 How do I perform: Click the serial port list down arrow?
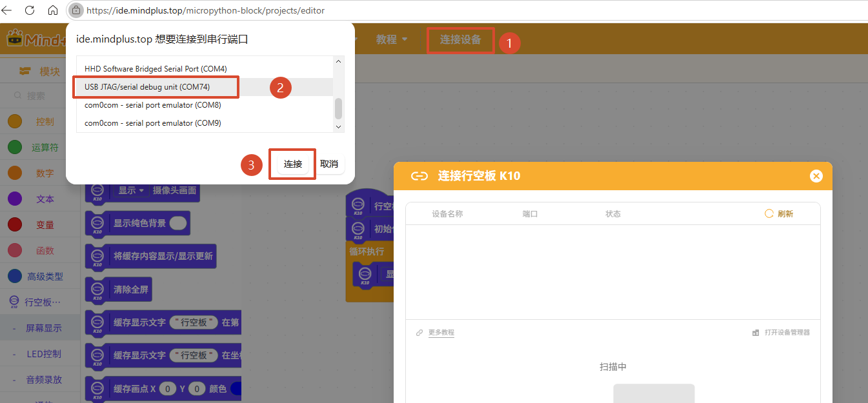tap(338, 127)
